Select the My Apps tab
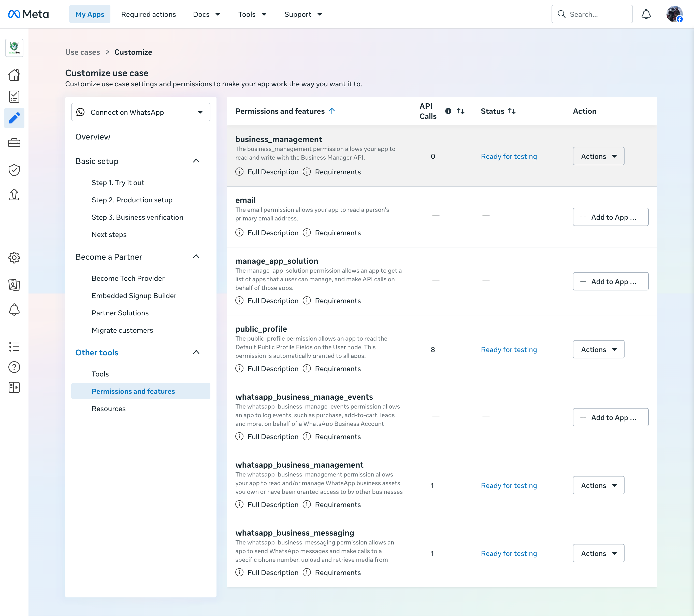The width and height of the screenshot is (694, 616). (90, 14)
